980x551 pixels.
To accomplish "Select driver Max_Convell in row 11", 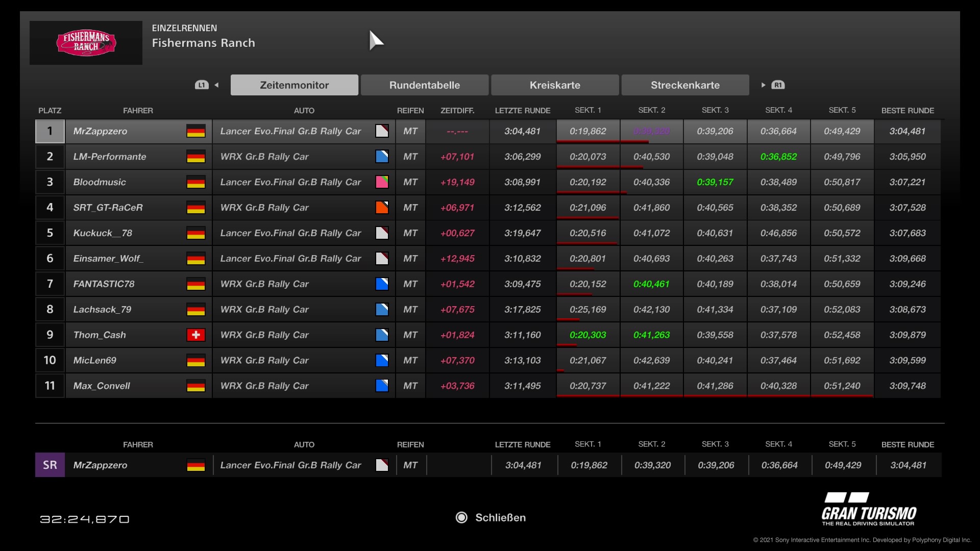I will click(102, 386).
